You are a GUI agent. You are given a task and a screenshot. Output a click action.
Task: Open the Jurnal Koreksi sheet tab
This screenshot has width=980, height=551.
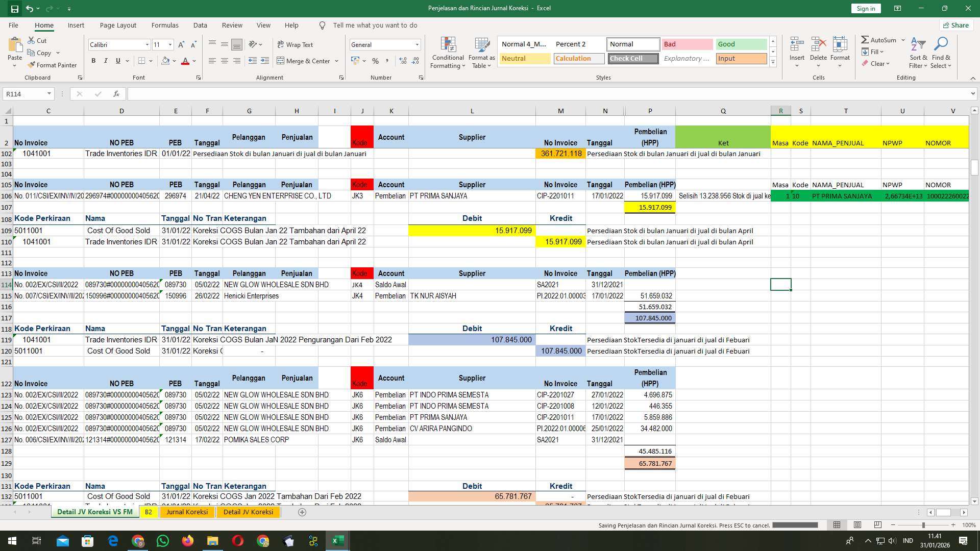(x=187, y=512)
